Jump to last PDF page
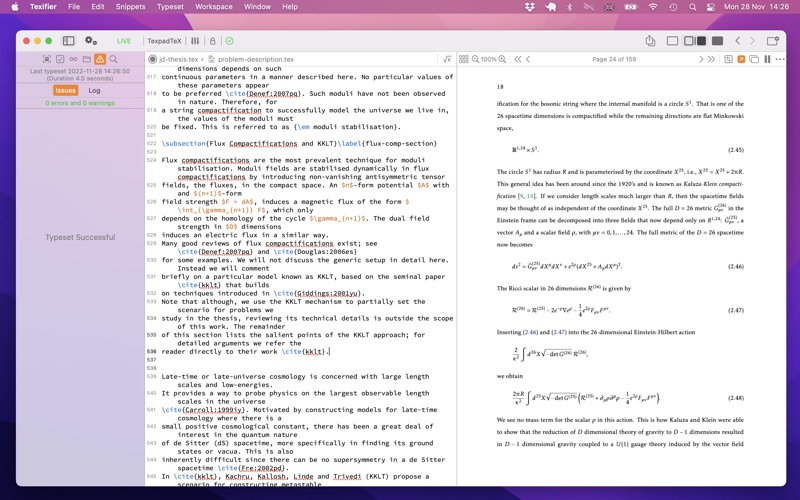The width and height of the screenshot is (800, 500). click(x=711, y=59)
